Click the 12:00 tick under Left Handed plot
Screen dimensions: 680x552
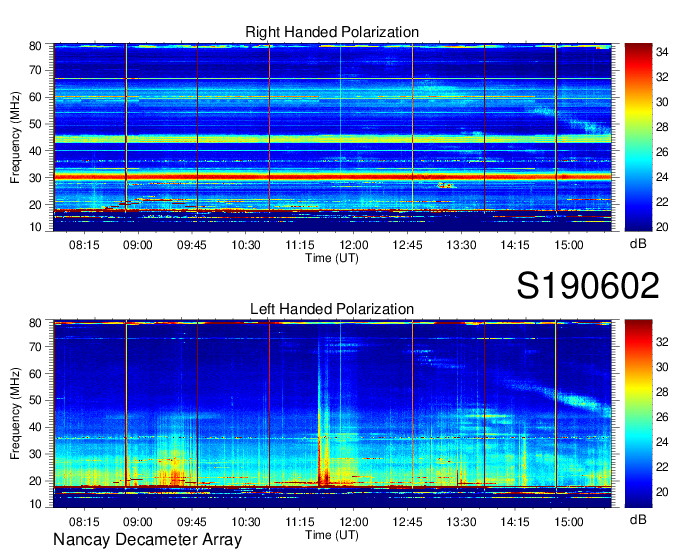click(x=353, y=522)
